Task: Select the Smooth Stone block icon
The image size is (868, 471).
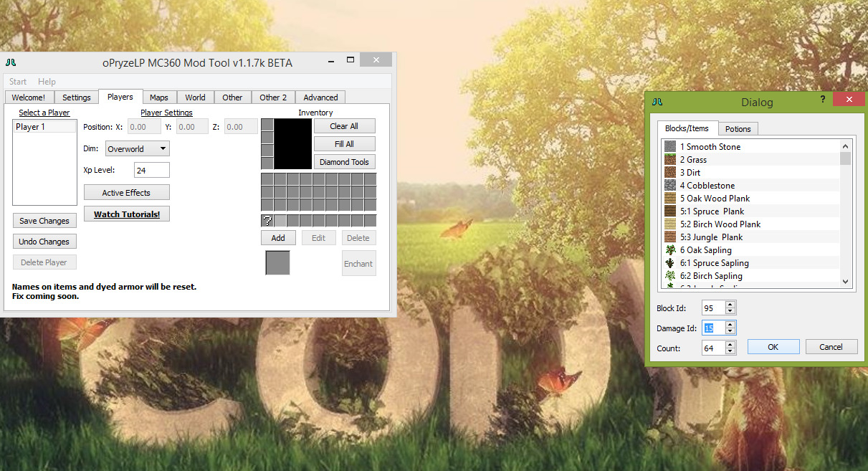Action: [x=670, y=146]
